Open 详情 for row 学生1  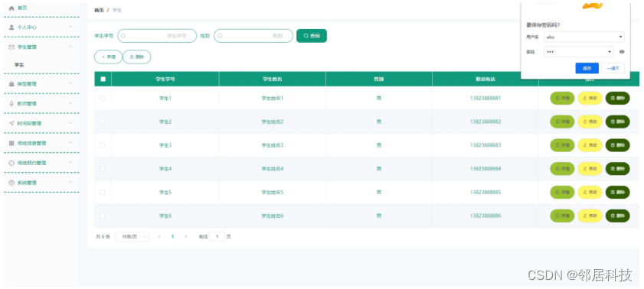pos(562,99)
